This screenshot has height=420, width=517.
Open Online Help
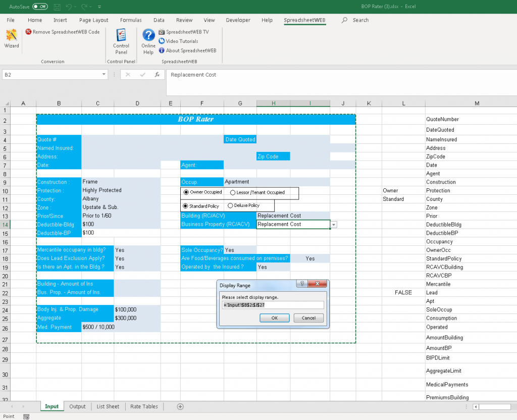click(148, 41)
